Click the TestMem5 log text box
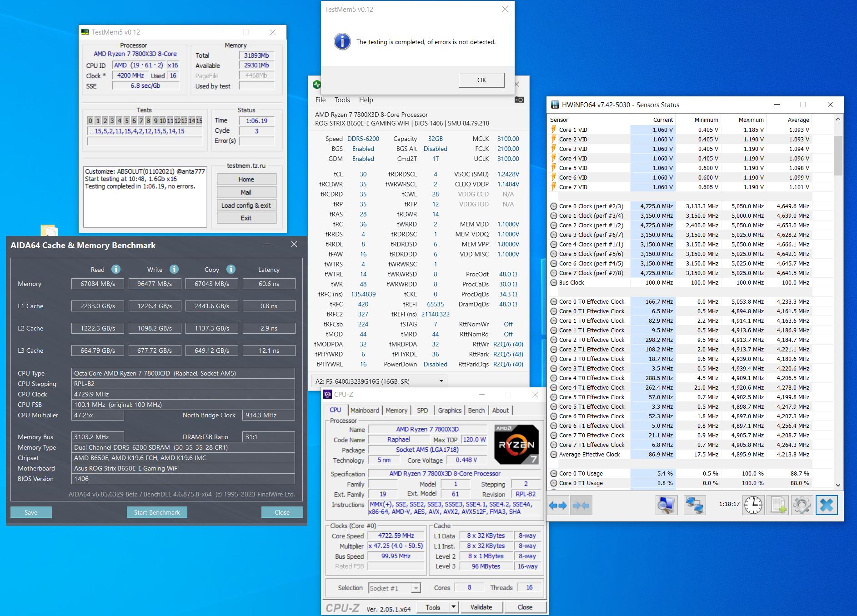Screen dimensions: 857x616 [x=145, y=196]
